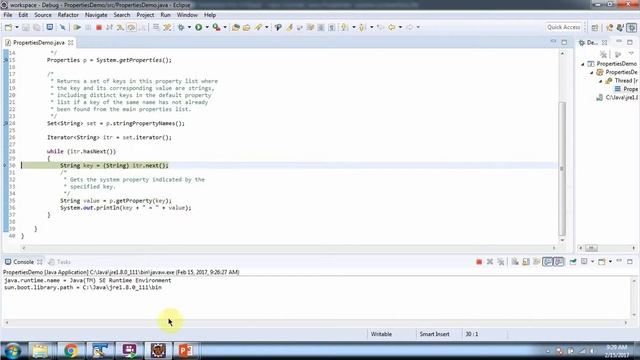The height and width of the screenshot is (360, 640).
Task: Click the New file toolbar icon
Action: [x=9, y=27]
